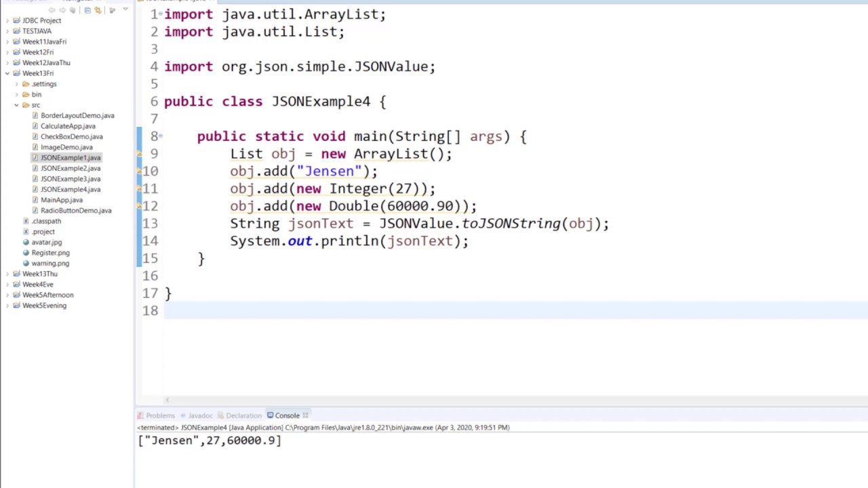This screenshot has width=868, height=488.
Task: Expand the Week11JavaFri project
Action: [7, 41]
